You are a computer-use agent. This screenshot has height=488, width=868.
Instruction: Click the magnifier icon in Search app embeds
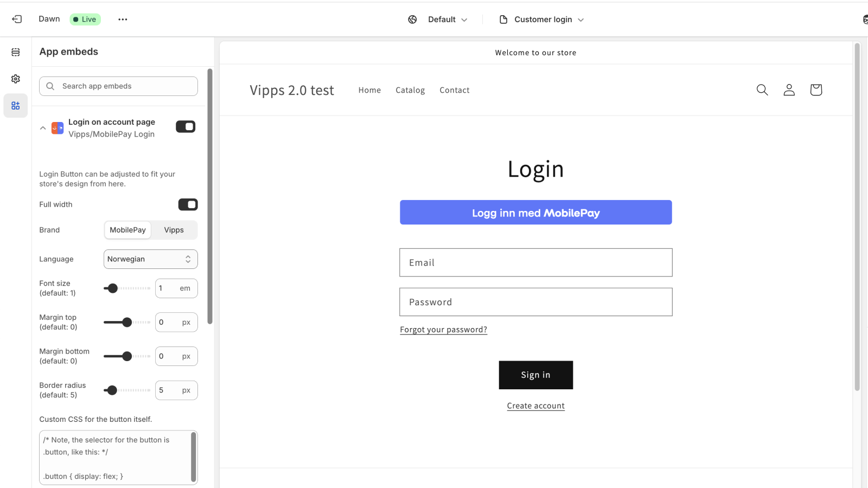pos(50,86)
